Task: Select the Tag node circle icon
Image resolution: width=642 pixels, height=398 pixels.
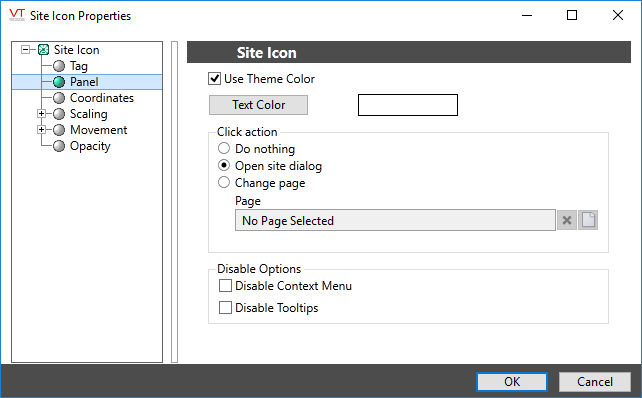Action: 59,66
